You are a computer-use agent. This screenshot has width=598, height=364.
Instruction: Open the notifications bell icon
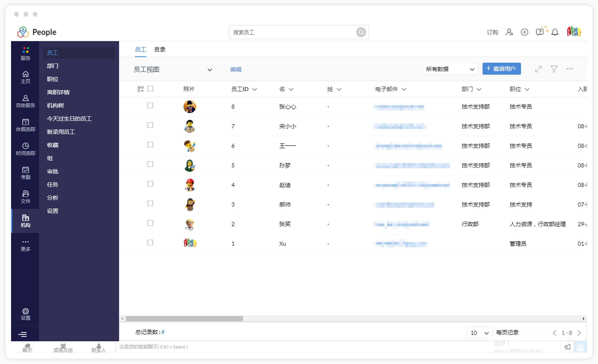(555, 32)
